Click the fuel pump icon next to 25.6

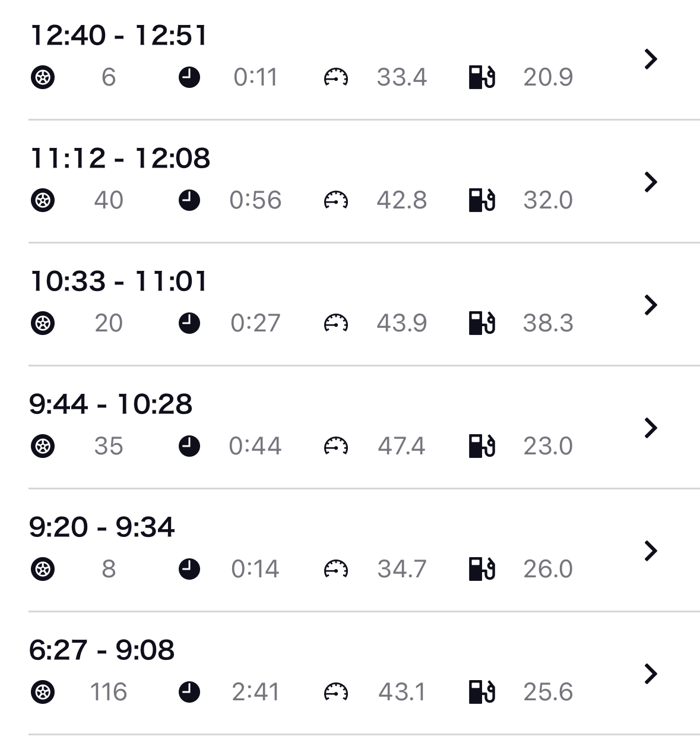point(482,692)
